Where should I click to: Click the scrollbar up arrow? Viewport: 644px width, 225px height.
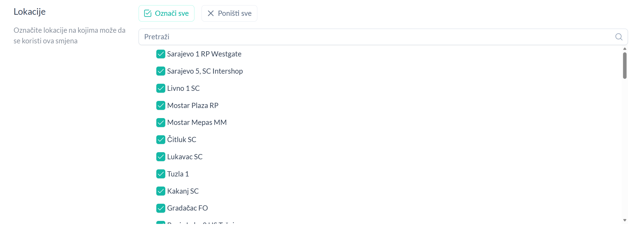625,49
